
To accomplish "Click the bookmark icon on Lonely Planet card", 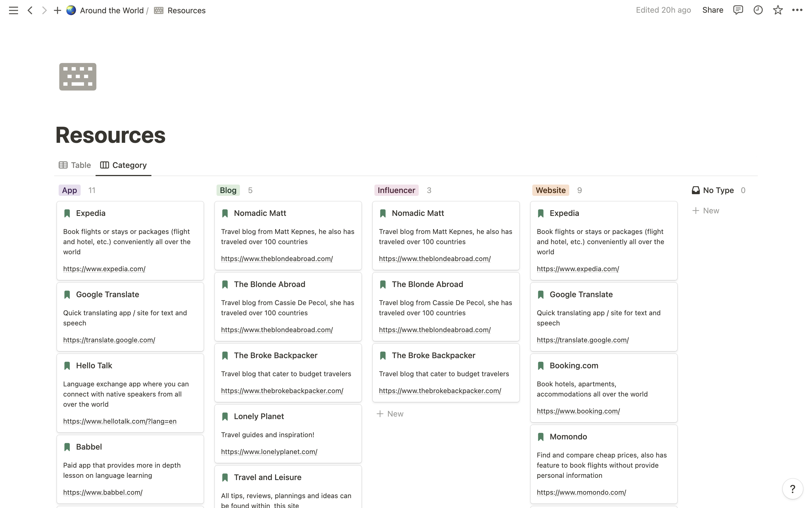I will point(225,417).
